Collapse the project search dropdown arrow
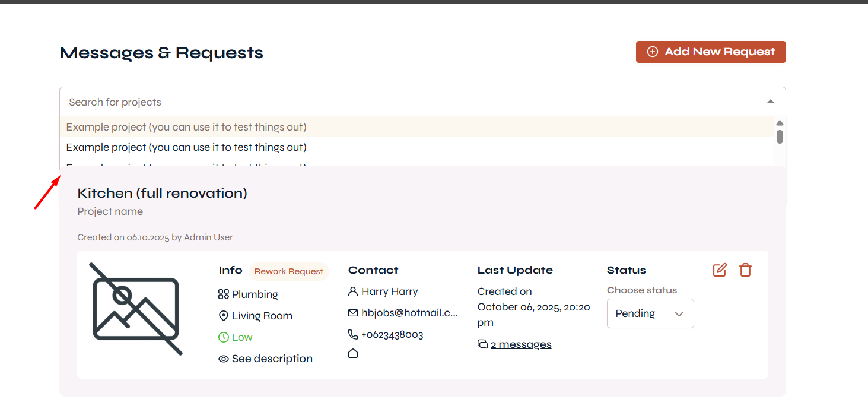 coord(770,102)
